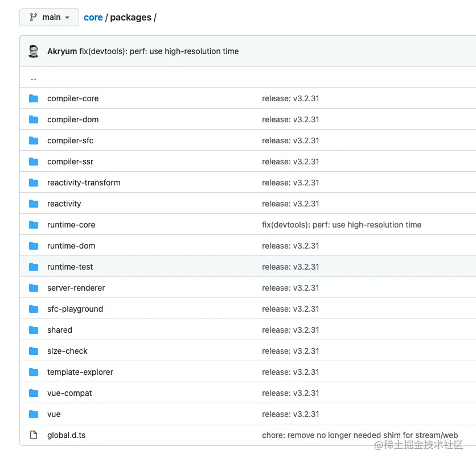
Task: Open the template-explorer folder
Action: coord(80,372)
